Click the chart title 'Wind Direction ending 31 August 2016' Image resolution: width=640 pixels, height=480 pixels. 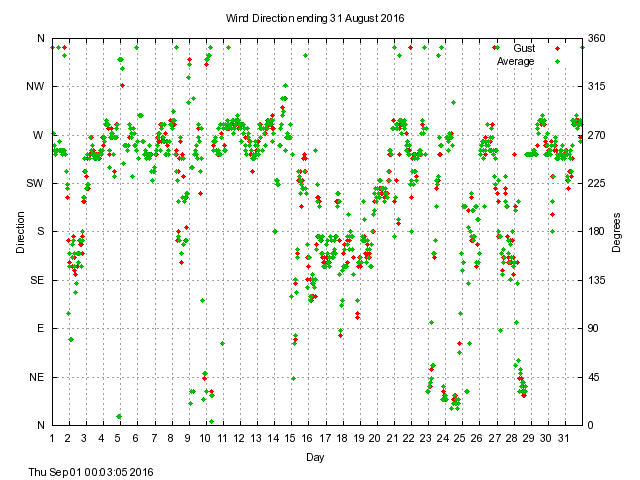315,18
